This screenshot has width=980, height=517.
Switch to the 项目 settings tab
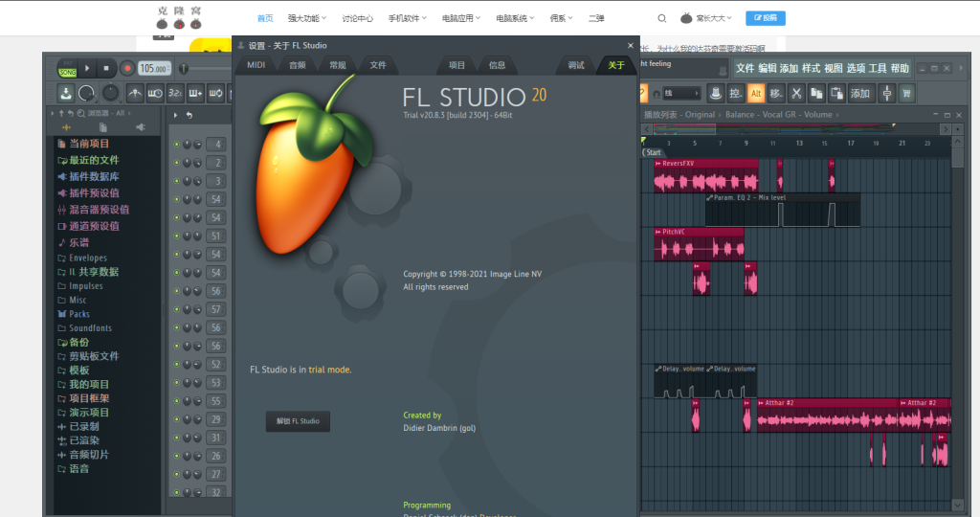[x=457, y=65]
